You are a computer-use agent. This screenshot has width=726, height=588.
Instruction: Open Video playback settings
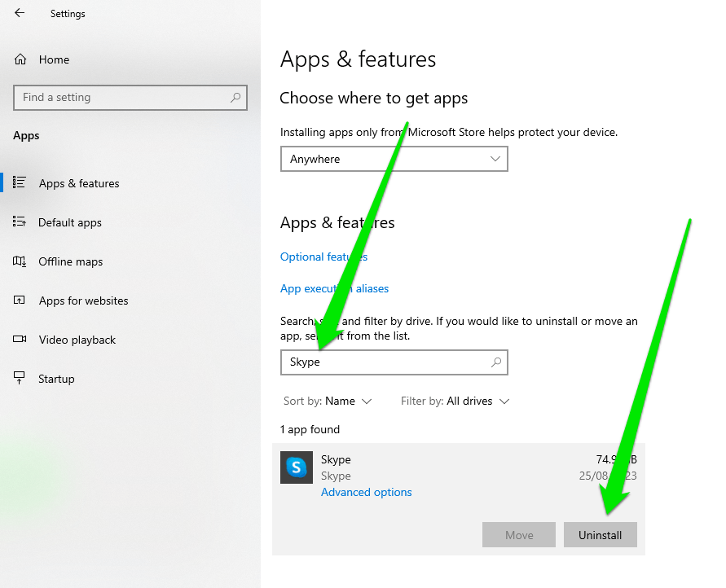tap(77, 340)
